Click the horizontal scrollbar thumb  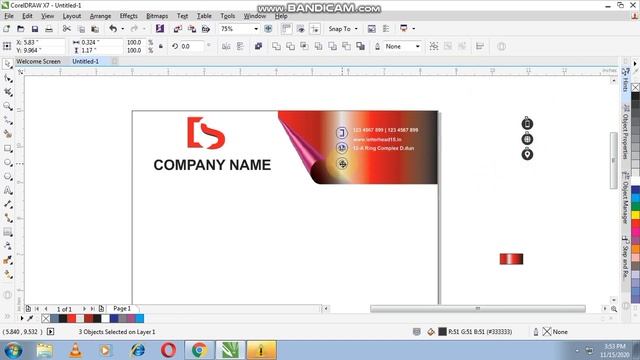click(478, 309)
